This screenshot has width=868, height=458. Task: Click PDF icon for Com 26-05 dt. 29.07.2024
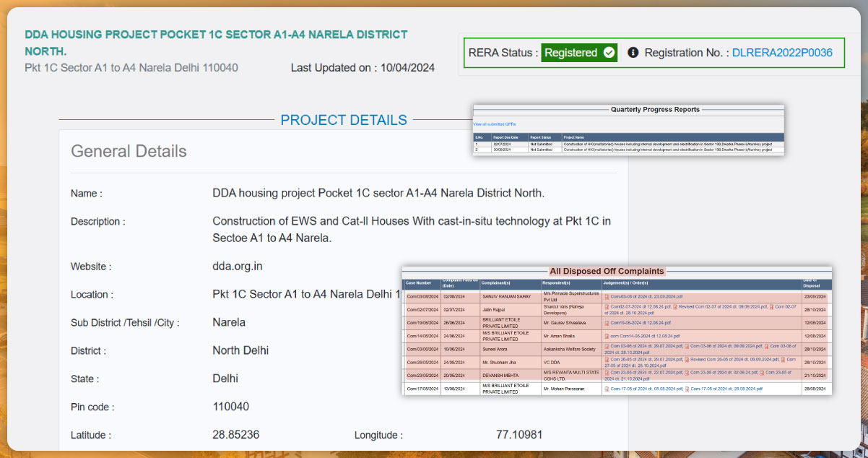pyautogui.click(x=607, y=360)
